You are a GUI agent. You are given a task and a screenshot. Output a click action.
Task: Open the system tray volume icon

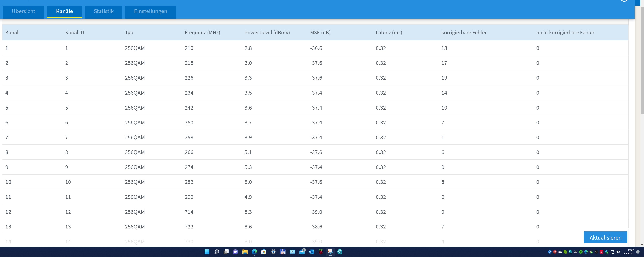[618, 252]
